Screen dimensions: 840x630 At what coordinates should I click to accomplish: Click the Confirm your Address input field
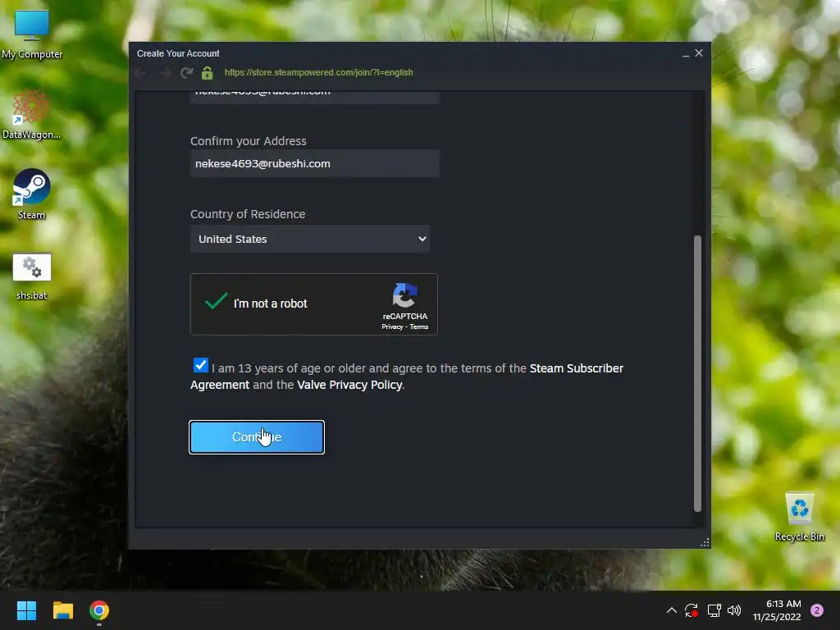point(314,163)
